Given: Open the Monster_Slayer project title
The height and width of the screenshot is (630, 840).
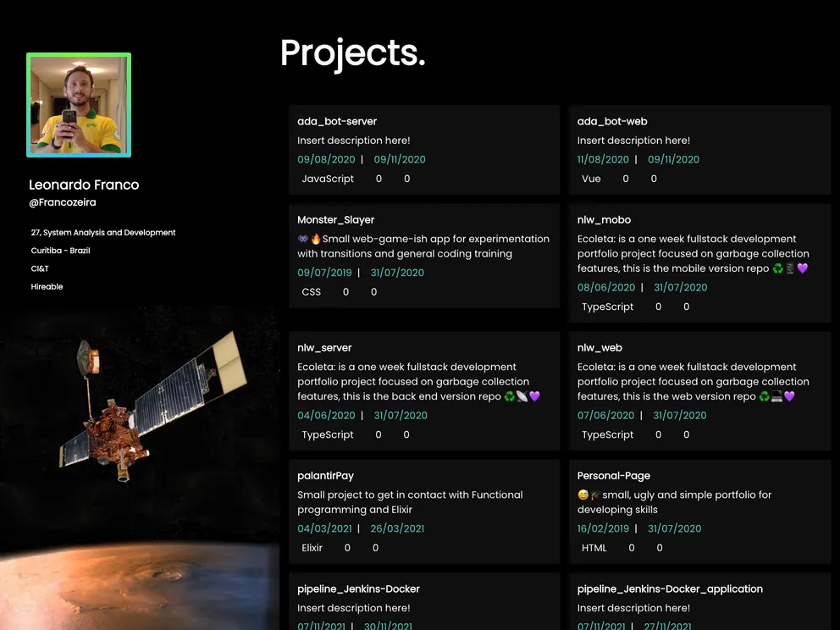Looking at the screenshot, I should tap(335, 219).
